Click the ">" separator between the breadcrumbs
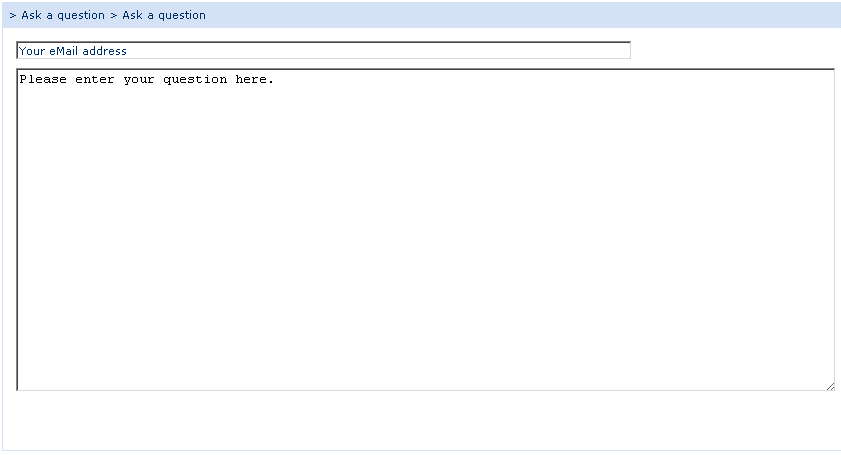 113,15
